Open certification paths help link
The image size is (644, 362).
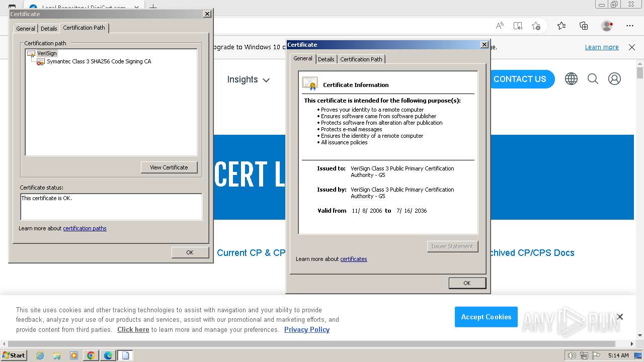pos(85,228)
